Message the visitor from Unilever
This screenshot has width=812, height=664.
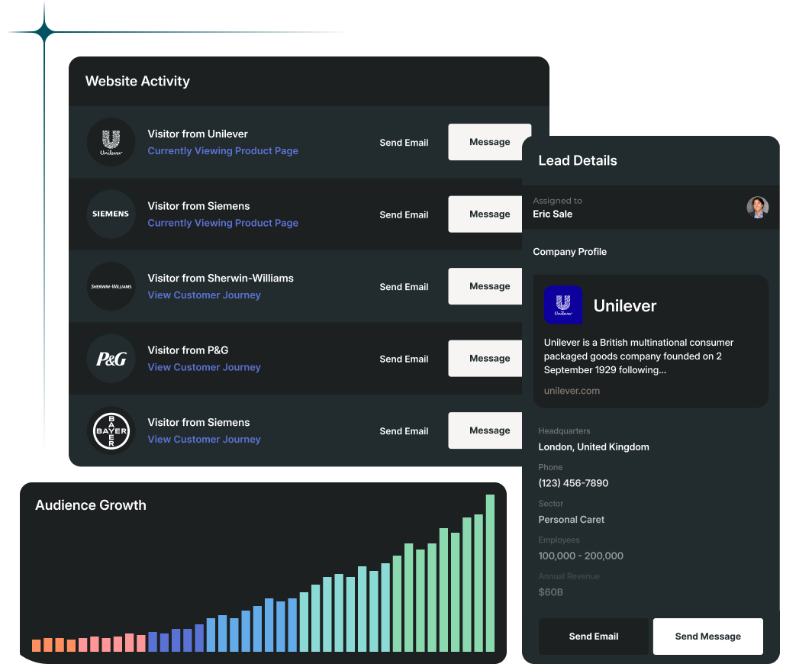point(489,142)
